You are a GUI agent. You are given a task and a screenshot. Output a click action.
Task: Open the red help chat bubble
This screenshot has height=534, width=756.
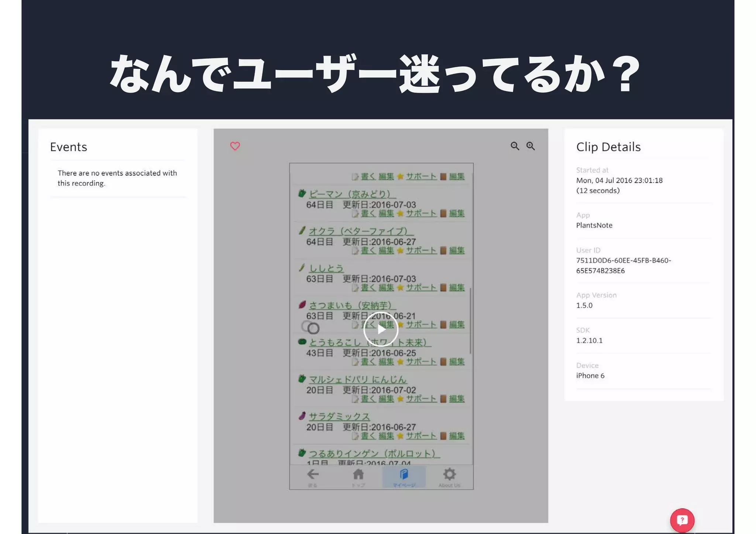point(682,520)
